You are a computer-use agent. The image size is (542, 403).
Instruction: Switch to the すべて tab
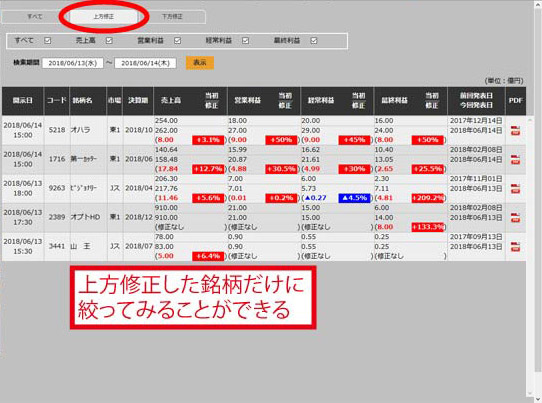(35, 17)
